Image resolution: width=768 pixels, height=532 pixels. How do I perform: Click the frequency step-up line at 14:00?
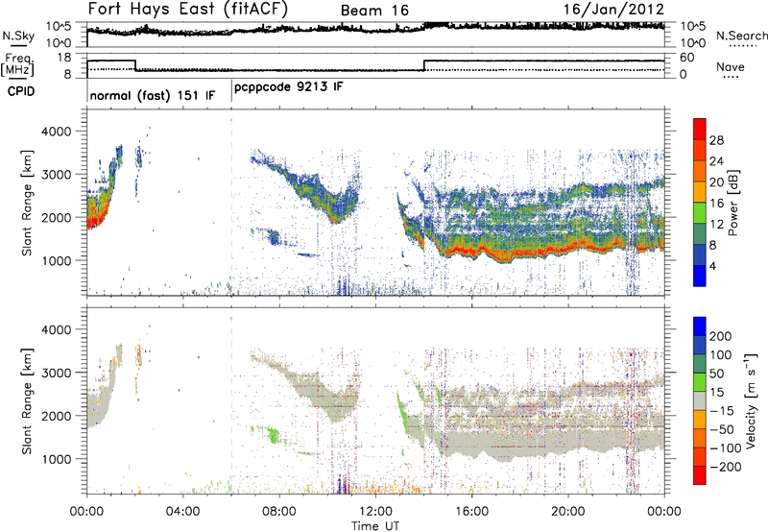[424, 65]
